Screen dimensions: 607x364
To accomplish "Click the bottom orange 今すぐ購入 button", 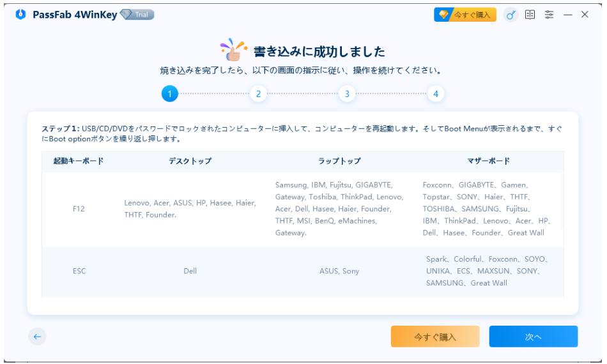I will tap(435, 337).
